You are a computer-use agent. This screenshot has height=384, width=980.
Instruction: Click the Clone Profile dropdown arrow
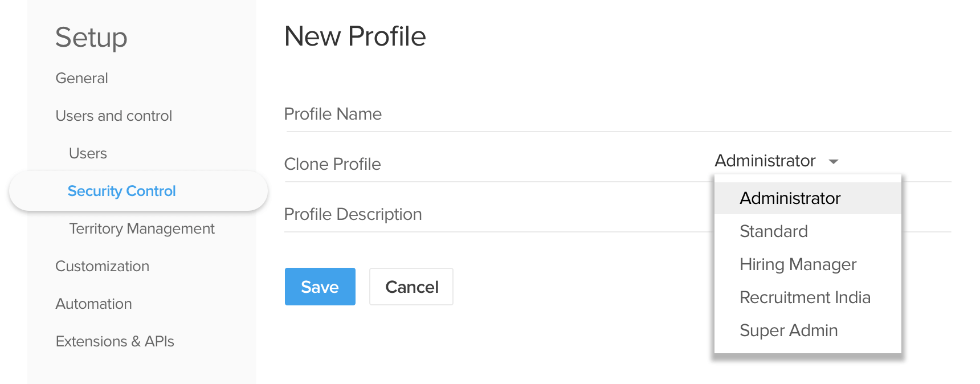coord(834,162)
